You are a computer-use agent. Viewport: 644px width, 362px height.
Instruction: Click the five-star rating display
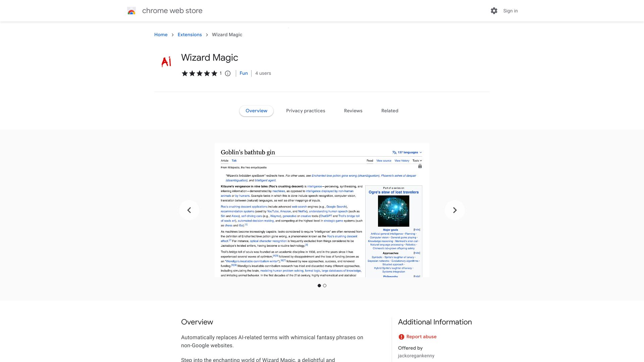[199, 73]
